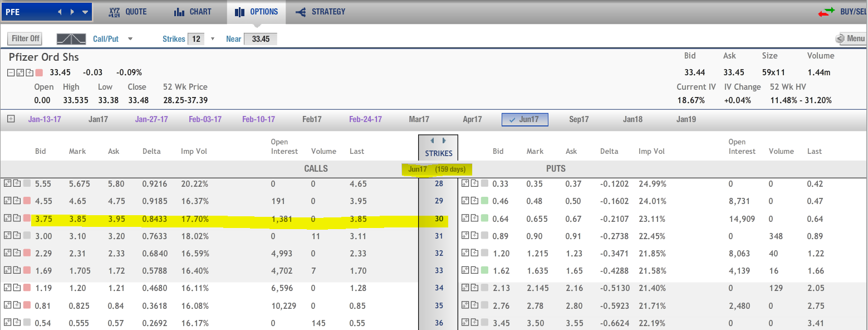The image size is (868, 330).
Task: Click the plus-box icon on the 29 strike call row
Action: tap(16, 201)
